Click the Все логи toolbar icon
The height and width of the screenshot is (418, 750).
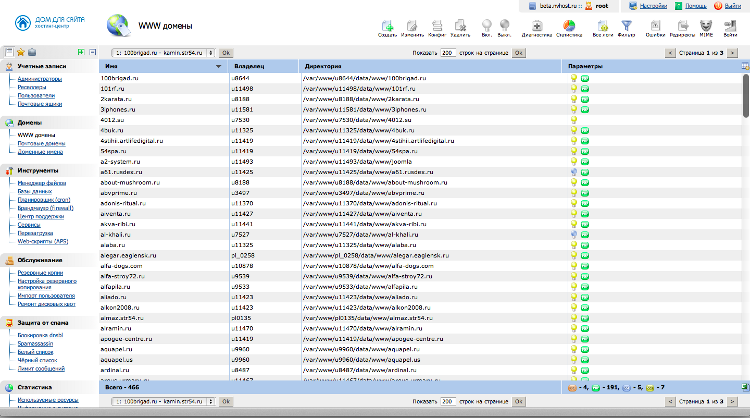(x=603, y=28)
